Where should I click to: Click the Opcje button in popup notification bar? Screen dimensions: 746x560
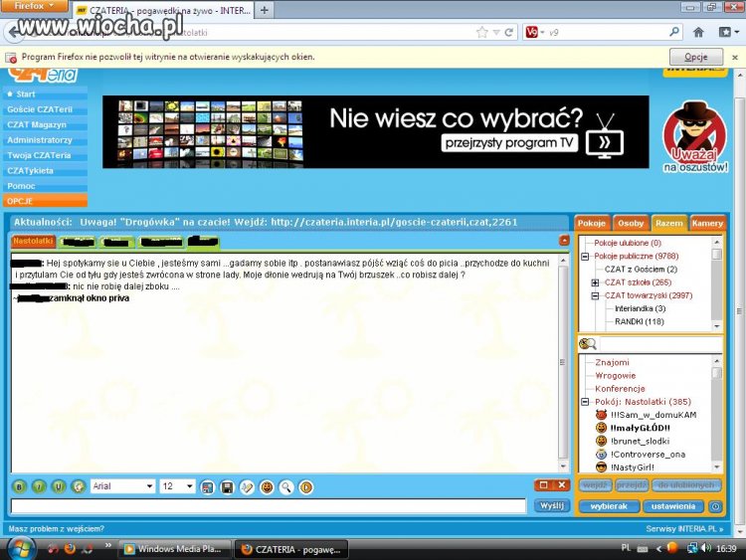coord(696,57)
